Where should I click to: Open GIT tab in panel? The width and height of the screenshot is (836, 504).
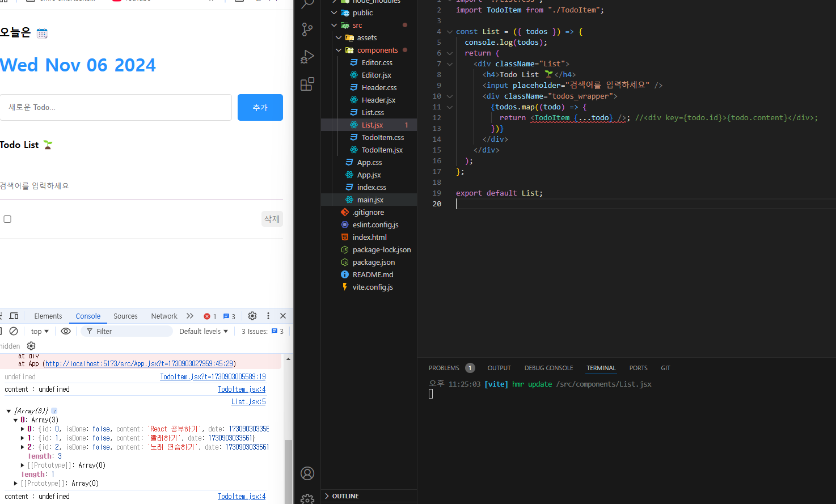point(665,368)
